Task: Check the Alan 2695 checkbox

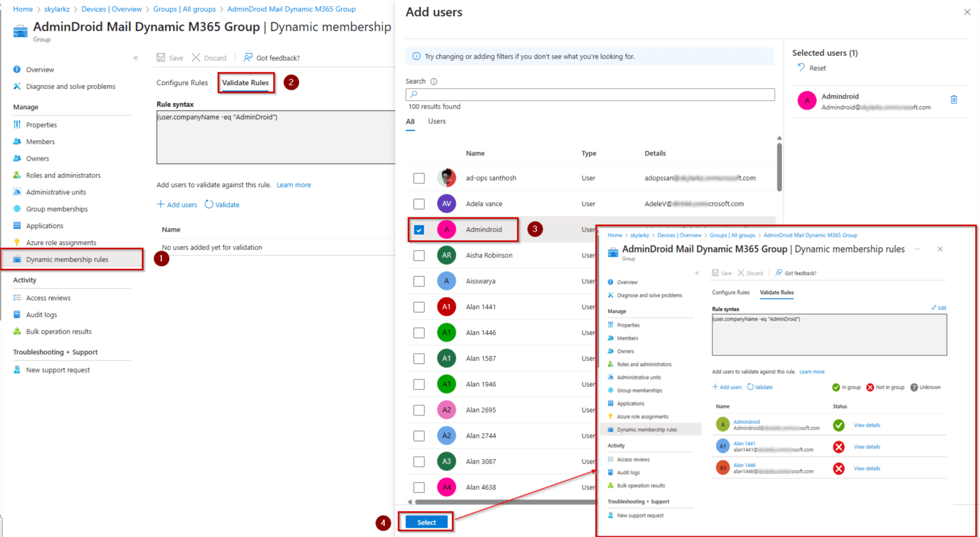Action: click(419, 410)
